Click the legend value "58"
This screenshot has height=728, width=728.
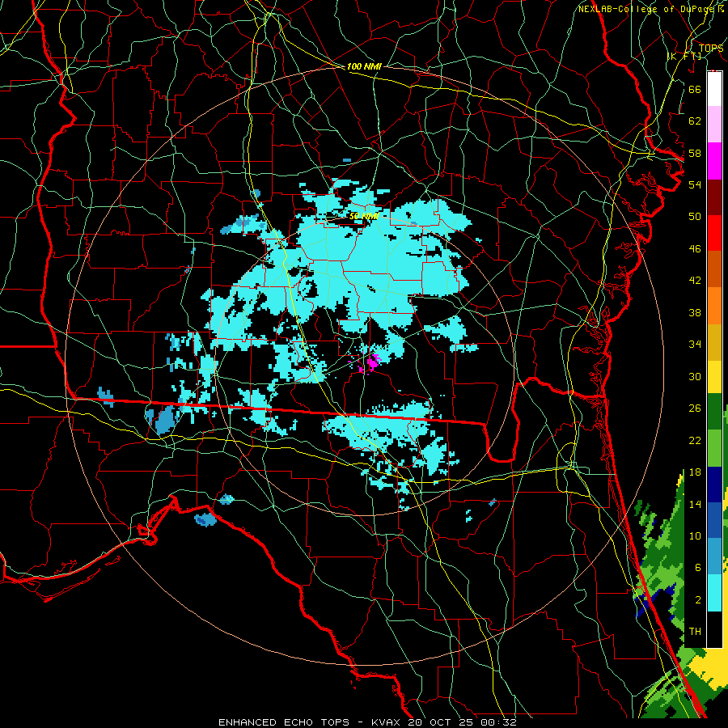695,153
